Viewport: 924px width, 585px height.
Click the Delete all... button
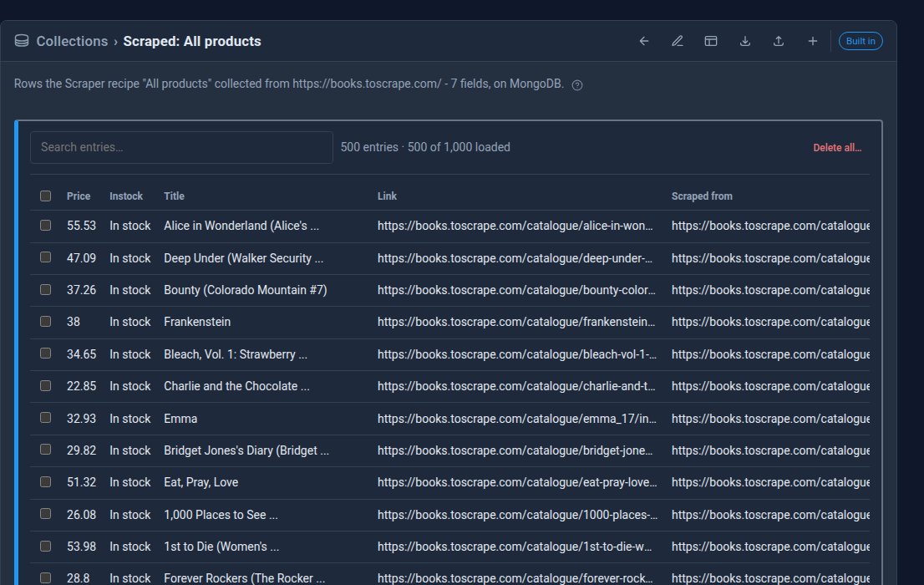(x=837, y=147)
